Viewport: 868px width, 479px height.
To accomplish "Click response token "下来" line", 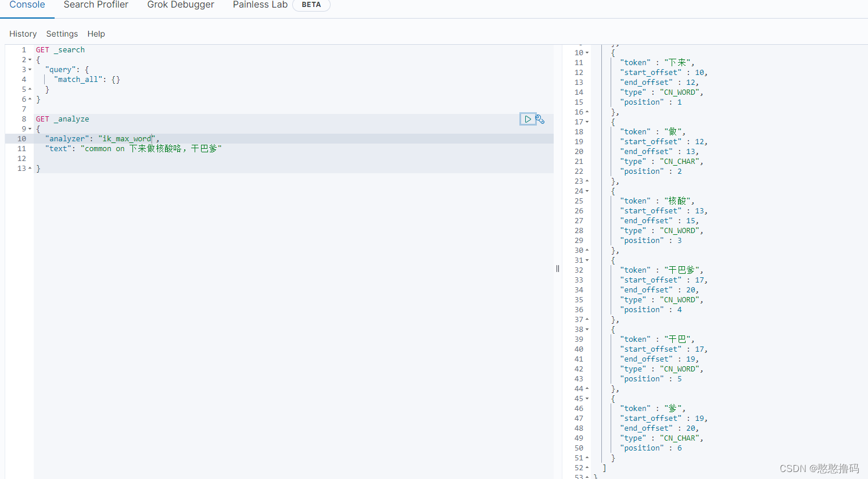I will (657, 63).
